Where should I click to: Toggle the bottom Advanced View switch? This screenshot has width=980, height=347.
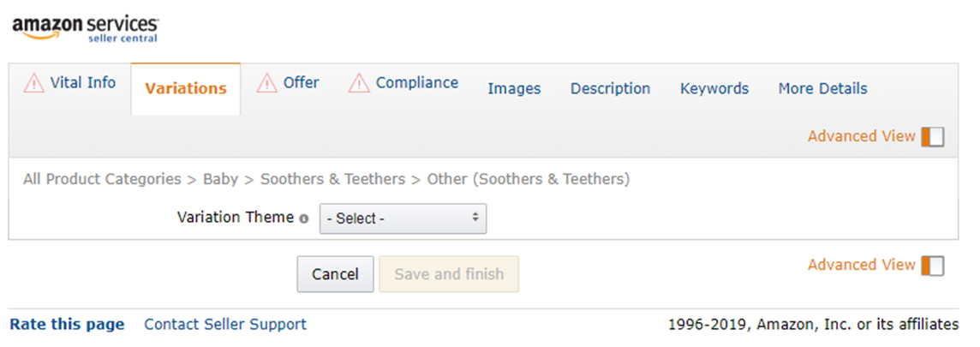click(x=933, y=266)
